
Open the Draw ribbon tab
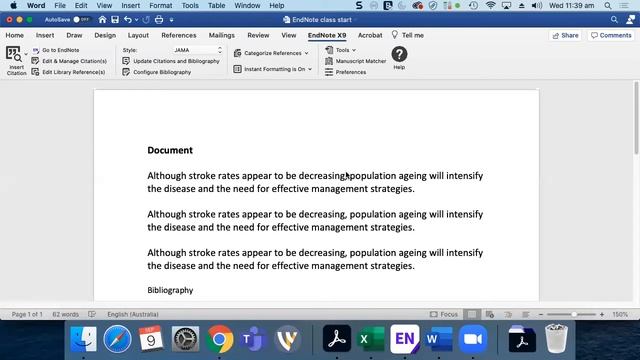tap(74, 36)
